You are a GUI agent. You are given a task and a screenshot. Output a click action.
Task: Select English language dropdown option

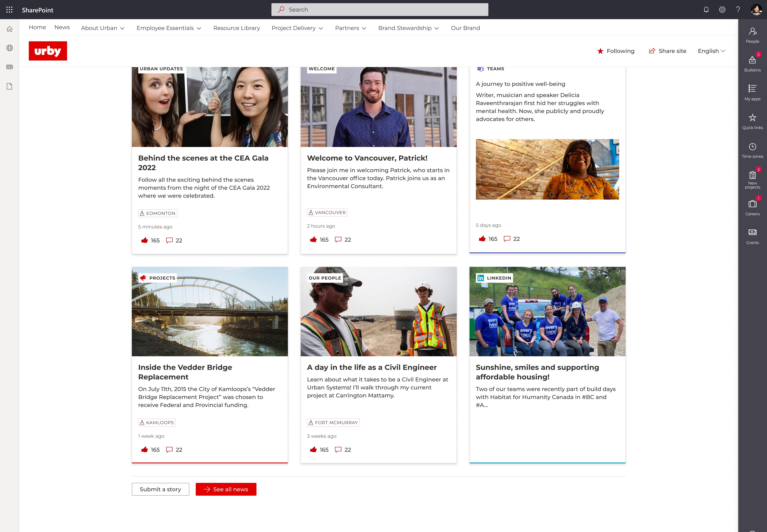(x=712, y=51)
